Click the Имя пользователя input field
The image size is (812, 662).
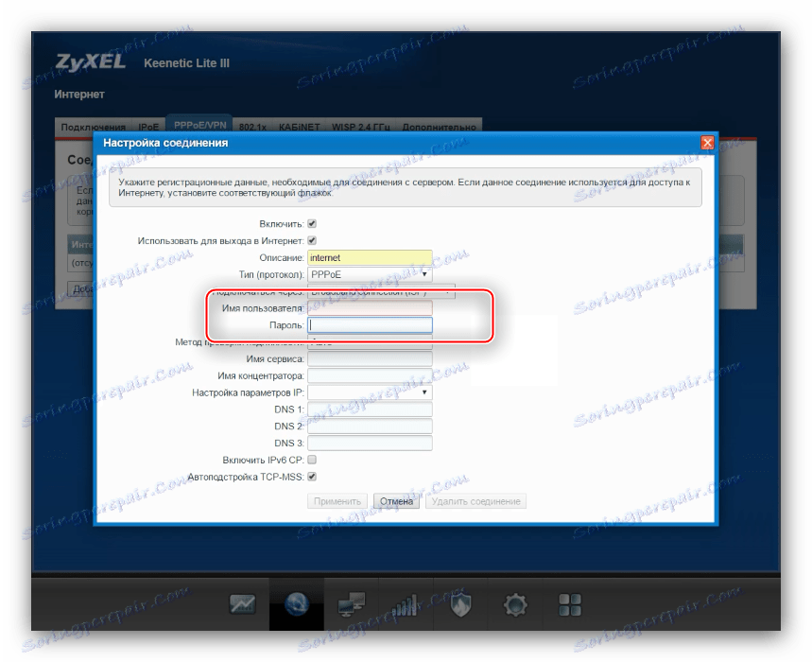point(370,308)
